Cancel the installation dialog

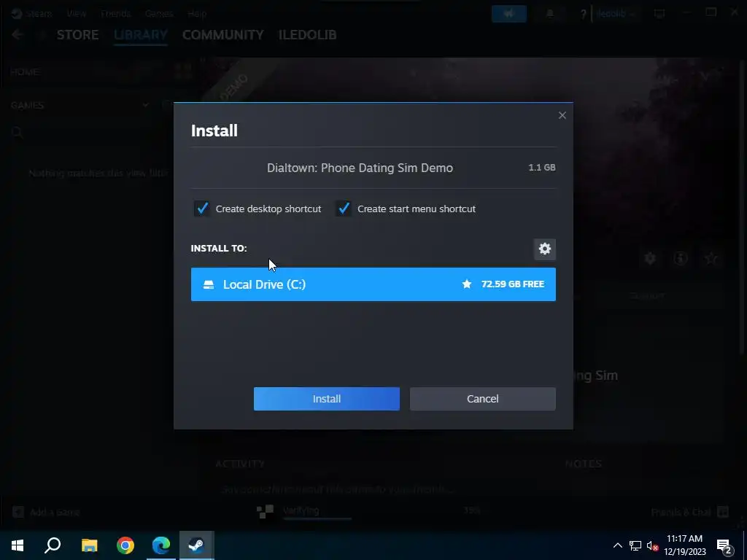tap(483, 399)
